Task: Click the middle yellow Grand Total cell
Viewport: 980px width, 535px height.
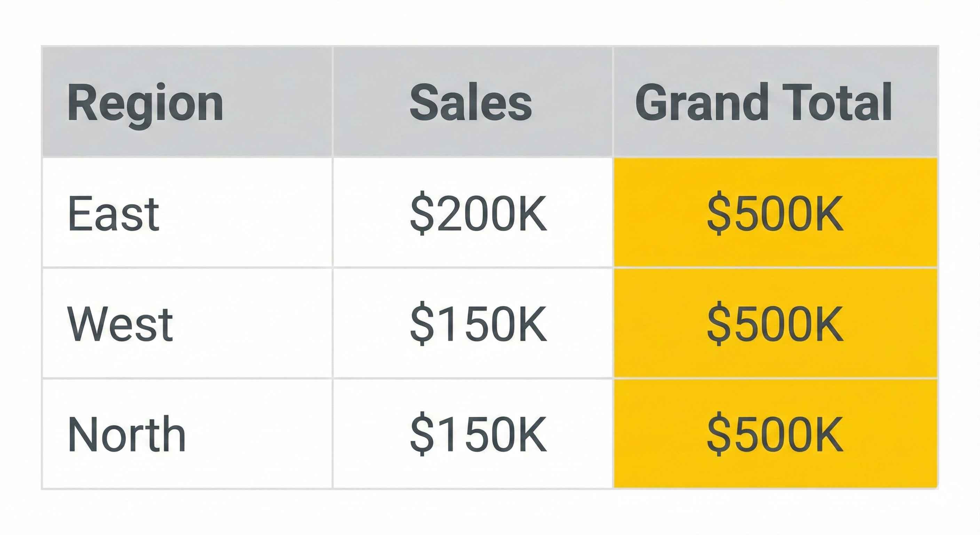Action: tap(775, 324)
